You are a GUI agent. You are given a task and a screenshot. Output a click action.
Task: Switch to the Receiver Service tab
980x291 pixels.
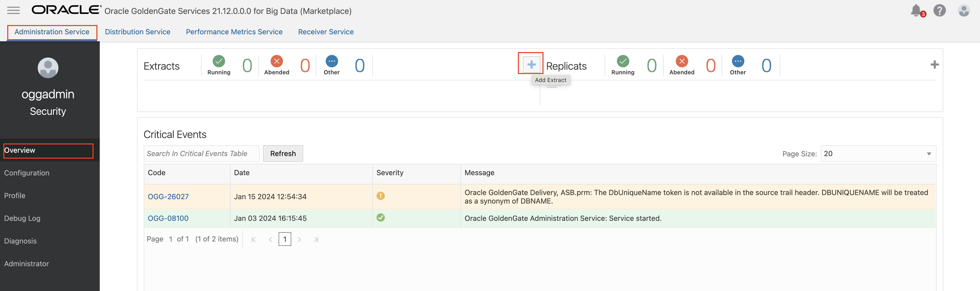[326, 32]
